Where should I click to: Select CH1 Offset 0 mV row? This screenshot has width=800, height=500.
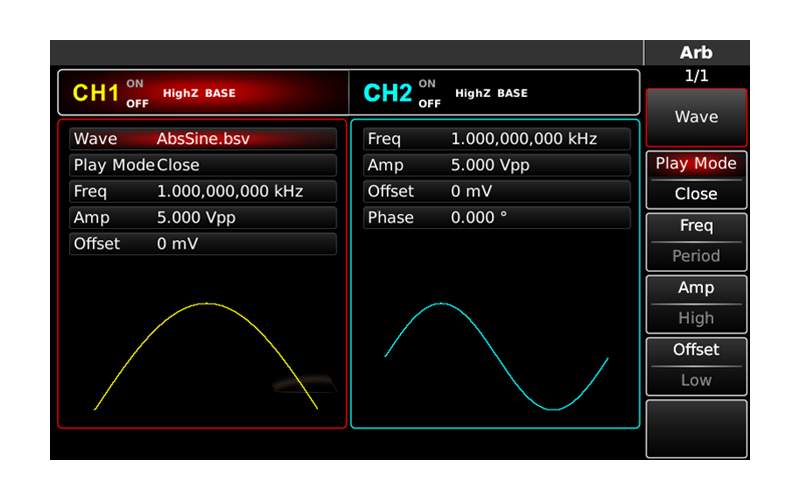click(x=203, y=244)
